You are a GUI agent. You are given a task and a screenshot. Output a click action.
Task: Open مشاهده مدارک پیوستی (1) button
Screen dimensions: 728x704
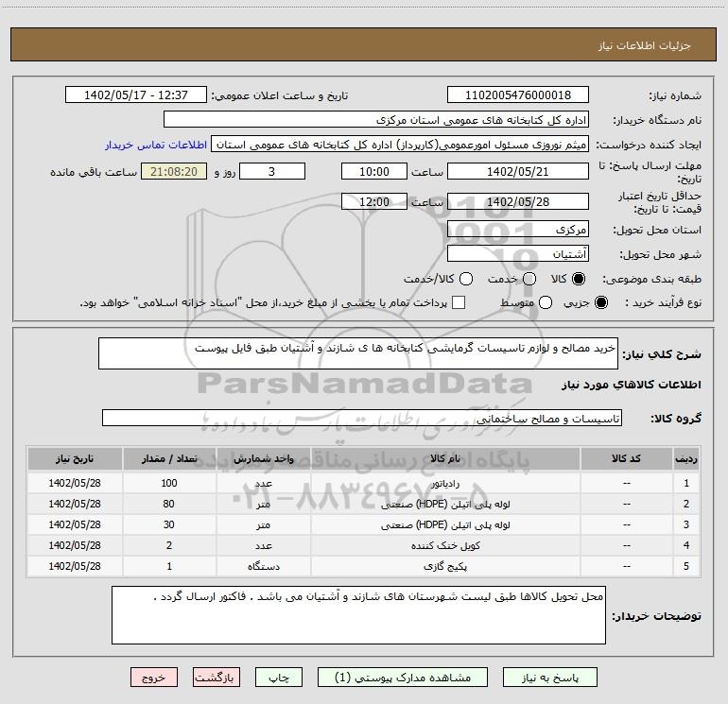pos(403,678)
